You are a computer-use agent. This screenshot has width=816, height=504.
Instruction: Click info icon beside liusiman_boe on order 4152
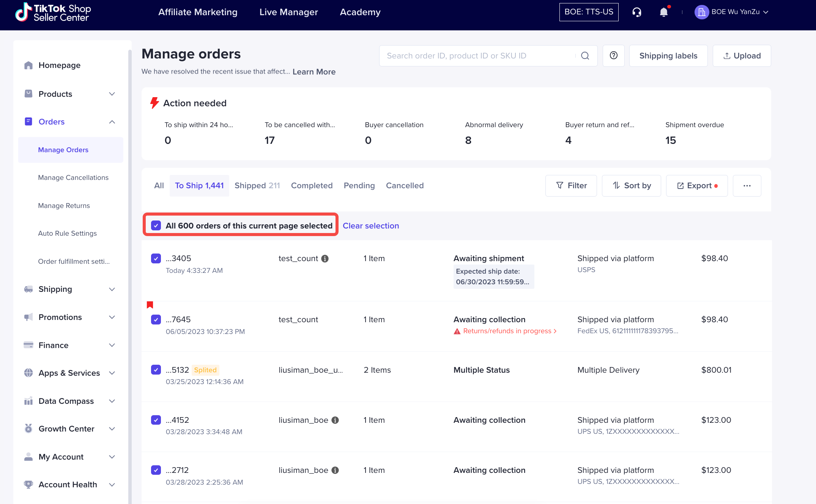[x=335, y=420]
